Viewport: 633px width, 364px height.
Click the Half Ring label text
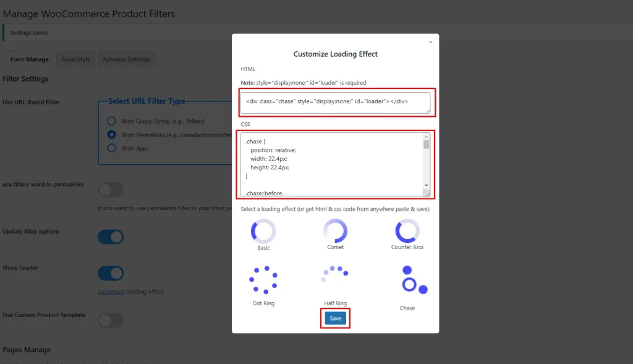335,303
